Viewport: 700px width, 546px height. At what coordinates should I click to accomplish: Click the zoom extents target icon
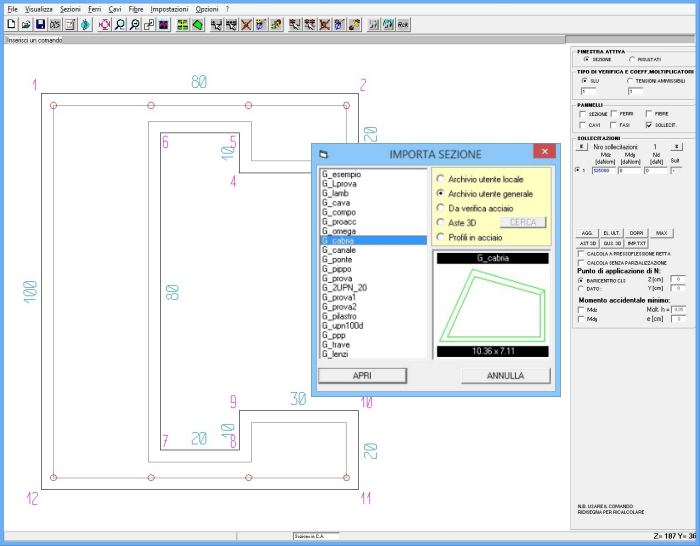pos(104,24)
